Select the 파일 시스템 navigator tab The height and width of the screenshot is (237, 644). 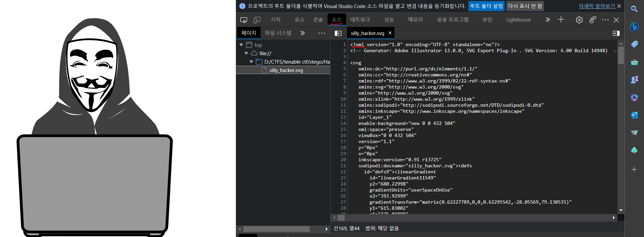click(278, 33)
